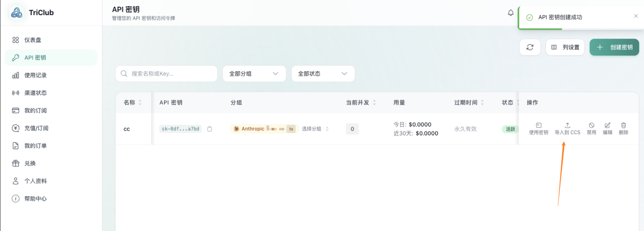Select API 密钥 sidebar item

51,58
